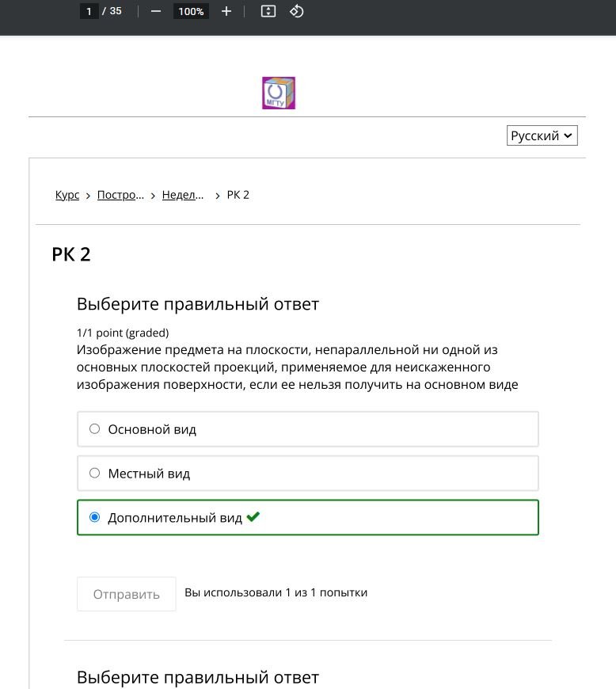This screenshot has height=689, width=616.
Task: Click the 100% zoom level field
Action: click(191, 11)
